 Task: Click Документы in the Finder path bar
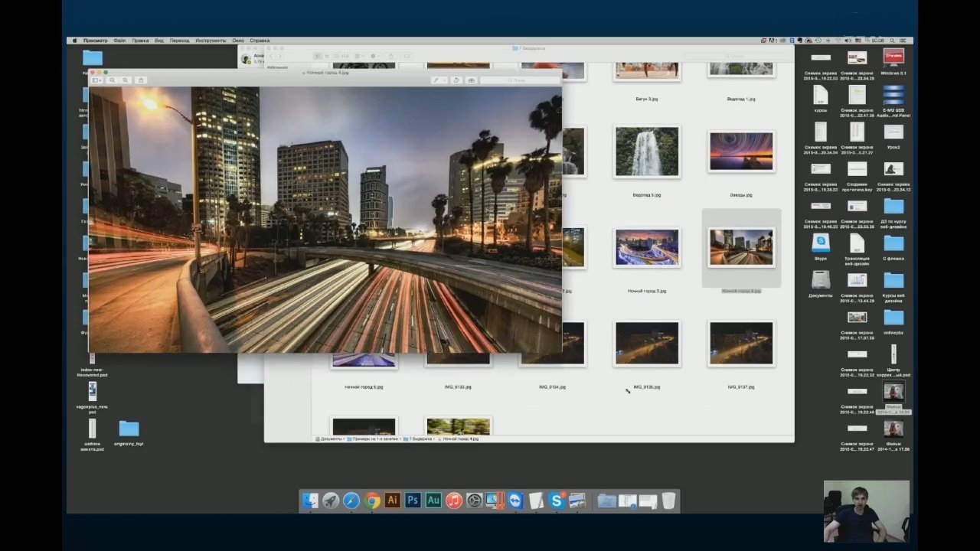331,439
